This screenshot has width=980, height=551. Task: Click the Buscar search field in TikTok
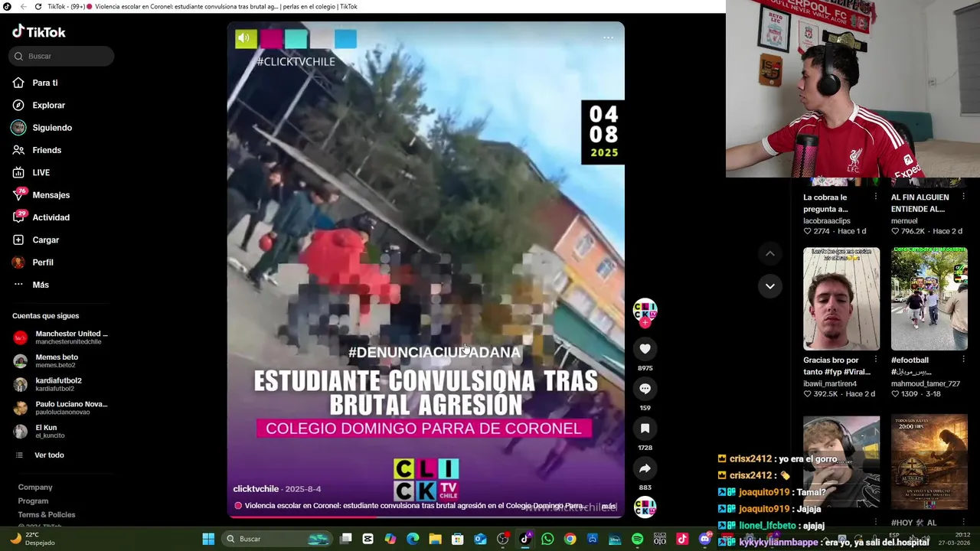62,56
